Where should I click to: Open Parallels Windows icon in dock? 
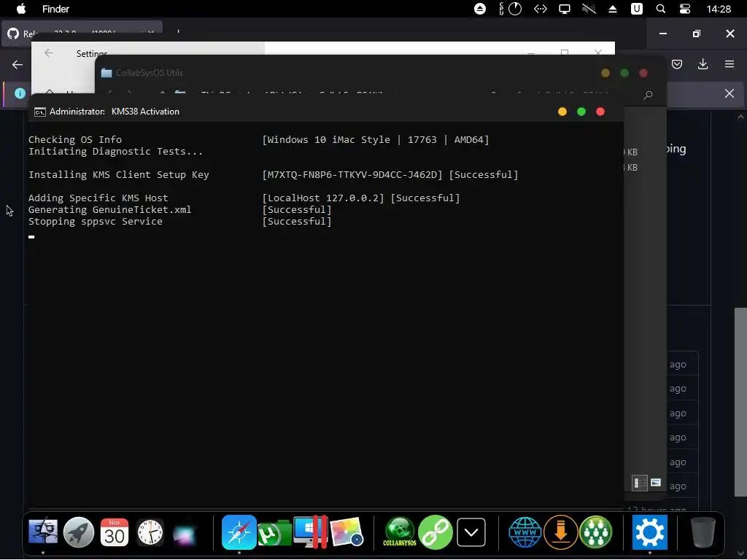311,532
